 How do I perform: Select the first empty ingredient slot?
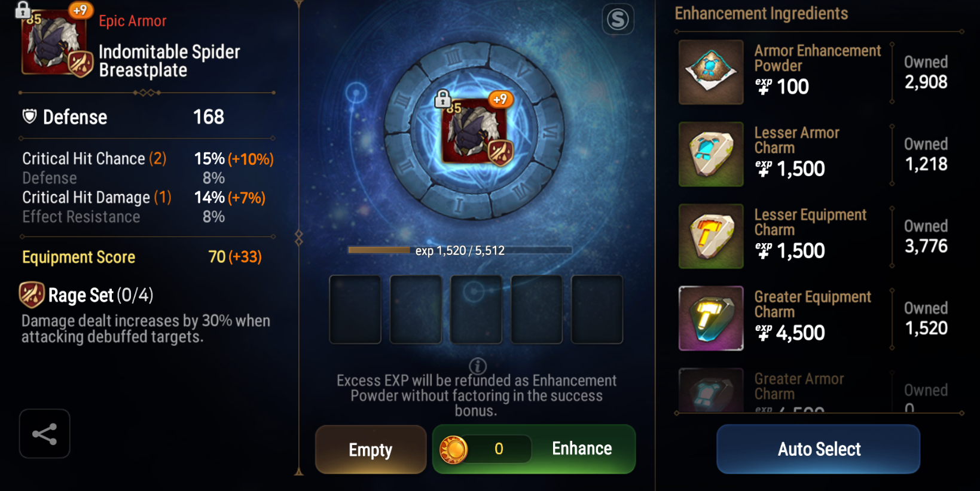click(x=355, y=309)
